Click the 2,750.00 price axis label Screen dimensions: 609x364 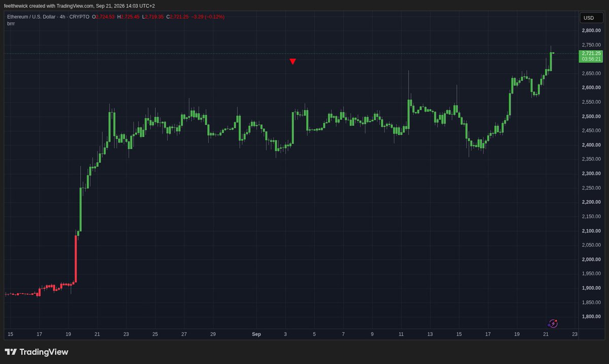click(592, 45)
